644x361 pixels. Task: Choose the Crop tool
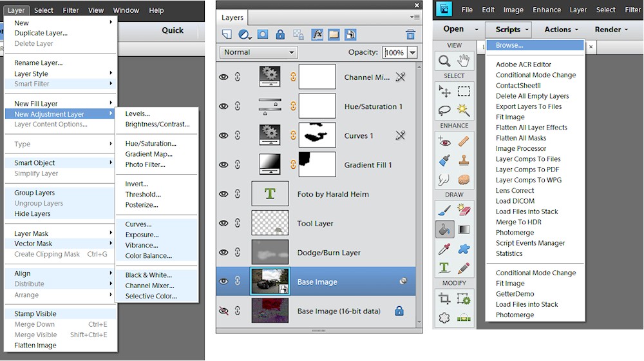coord(444,298)
